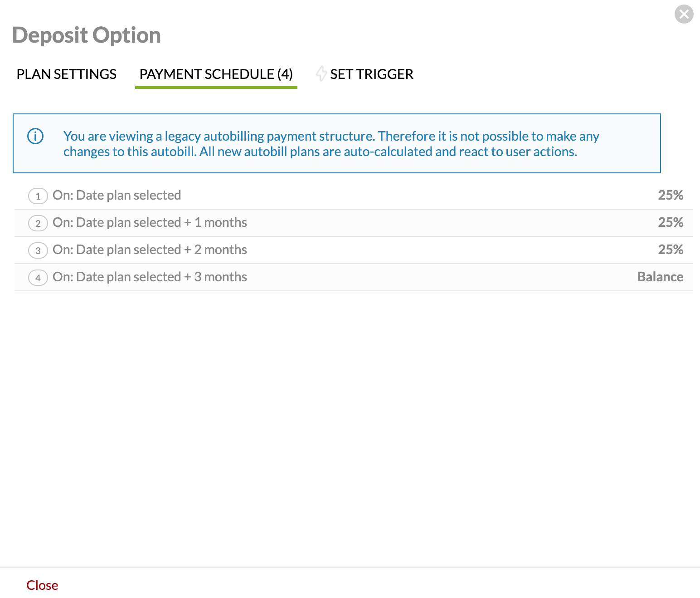Click the legacy autobilling notice text
This screenshot has width=700, height=598.
(331, 144)
